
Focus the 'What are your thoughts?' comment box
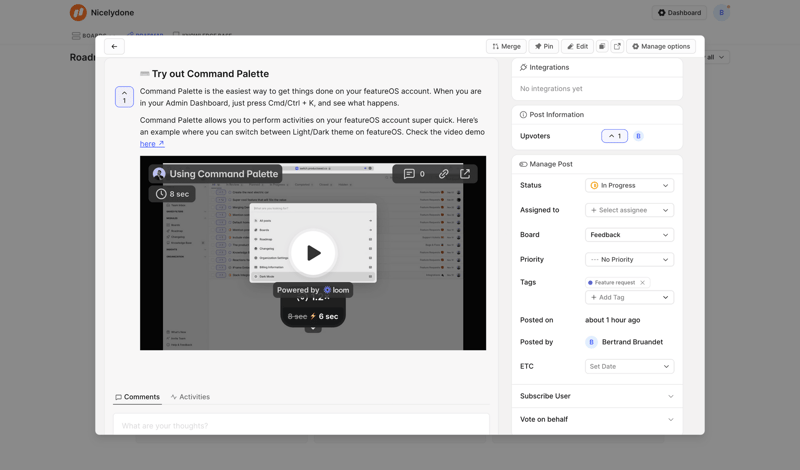(x=301, y=426)
